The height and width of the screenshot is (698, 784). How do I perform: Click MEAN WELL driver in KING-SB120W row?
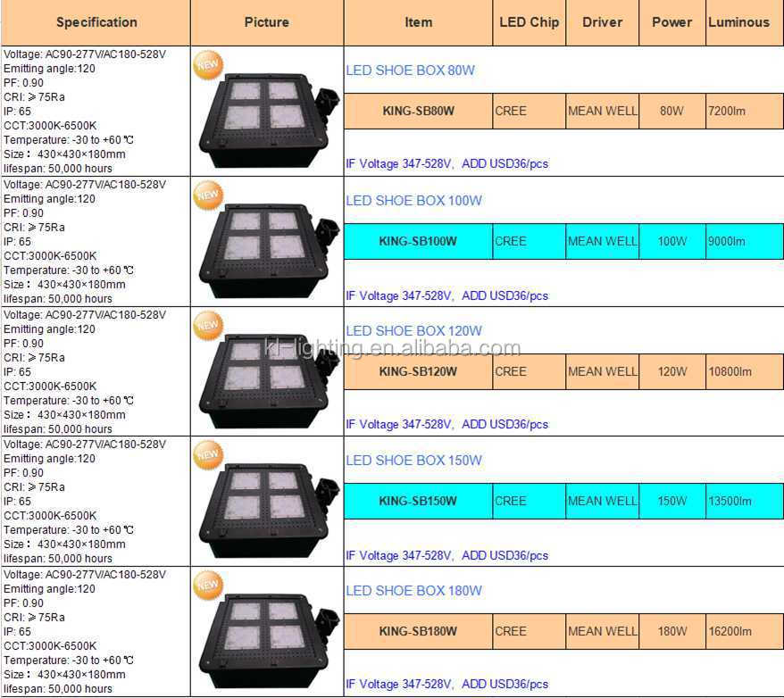tap(603, 371)
